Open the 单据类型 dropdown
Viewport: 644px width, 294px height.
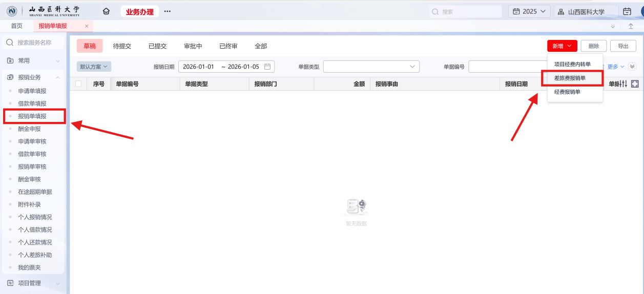click(x=371, y=67)
